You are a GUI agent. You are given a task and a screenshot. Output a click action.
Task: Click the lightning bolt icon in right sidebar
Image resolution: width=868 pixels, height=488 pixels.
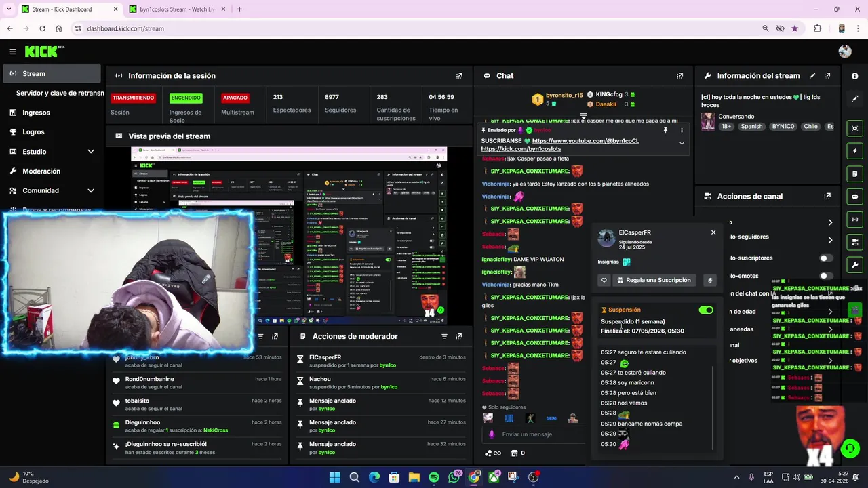pyautogui.click(x=855, y=151)
